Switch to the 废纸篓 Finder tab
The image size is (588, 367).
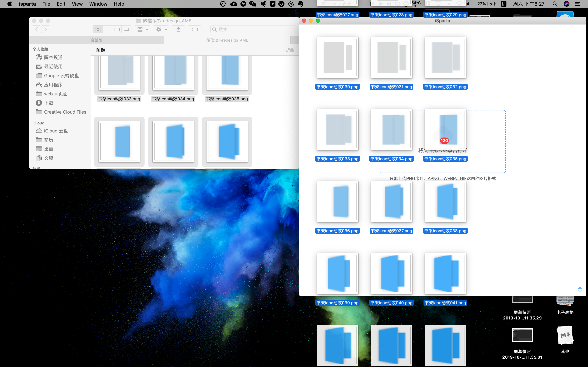96,40
